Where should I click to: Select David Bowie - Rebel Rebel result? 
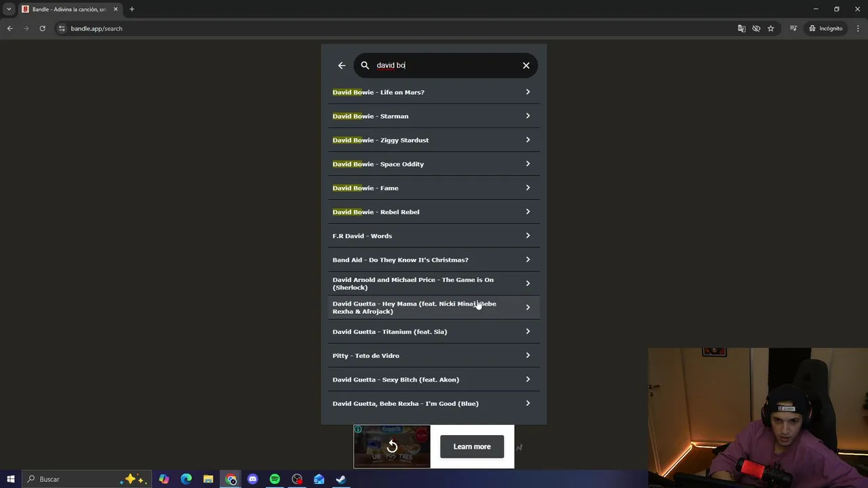coord(434,211)
